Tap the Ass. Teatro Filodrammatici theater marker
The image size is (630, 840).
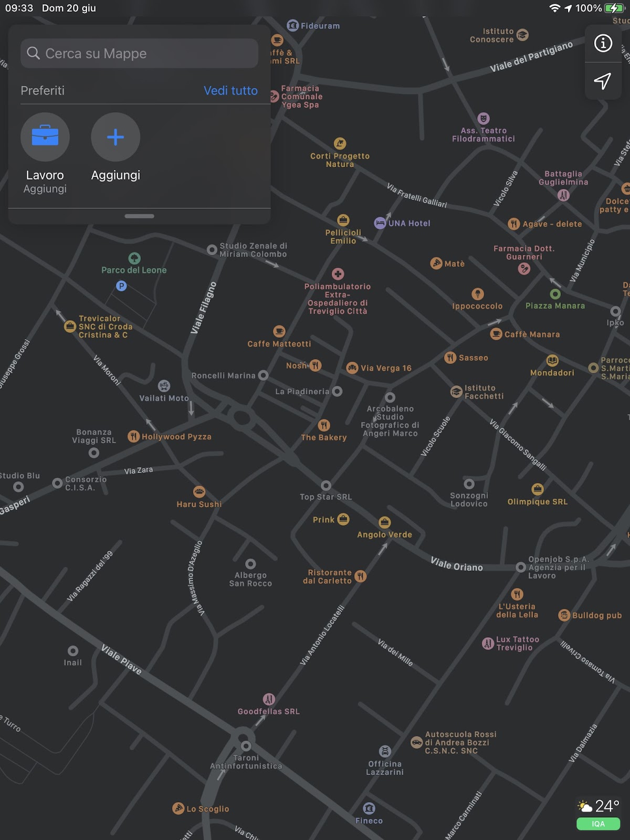(484, 119)
